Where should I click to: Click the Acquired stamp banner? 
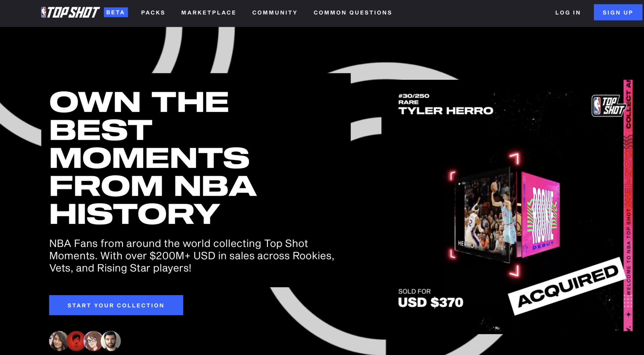[567, 286]
